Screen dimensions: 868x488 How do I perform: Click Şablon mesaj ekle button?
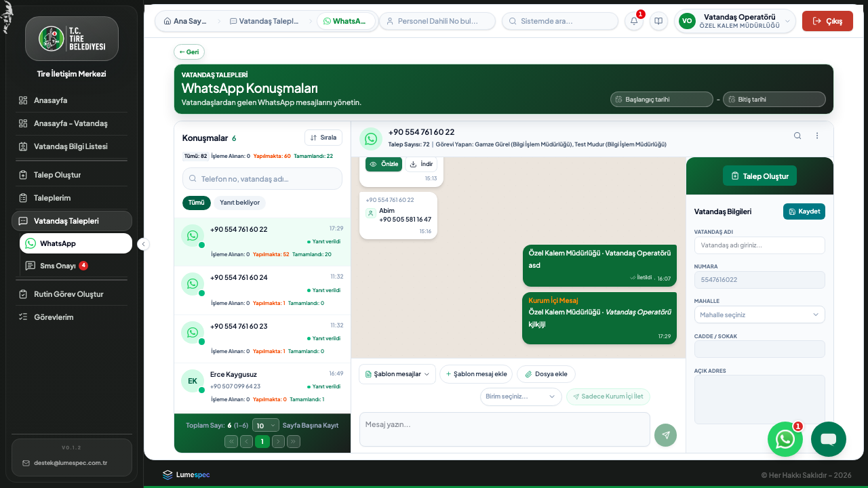click(476, 374)
